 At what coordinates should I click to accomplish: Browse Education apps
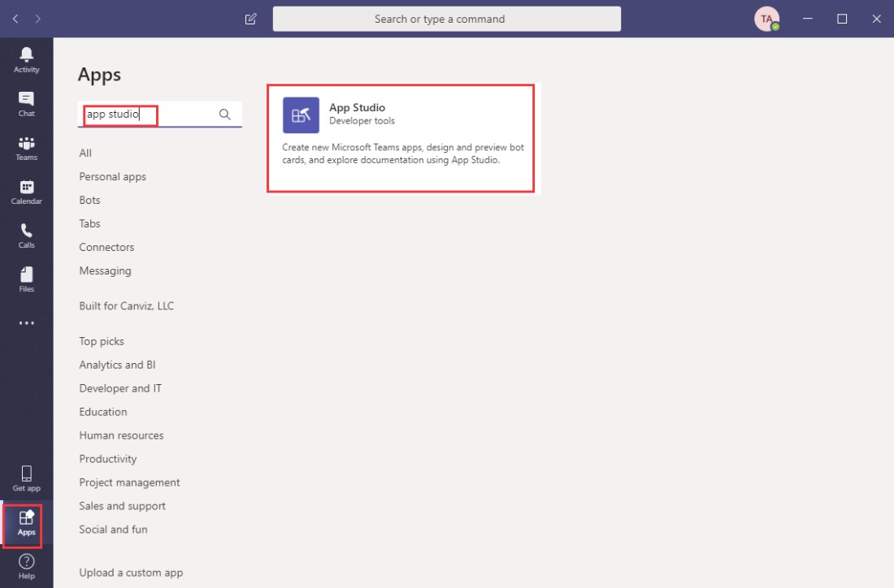[103, 412]
